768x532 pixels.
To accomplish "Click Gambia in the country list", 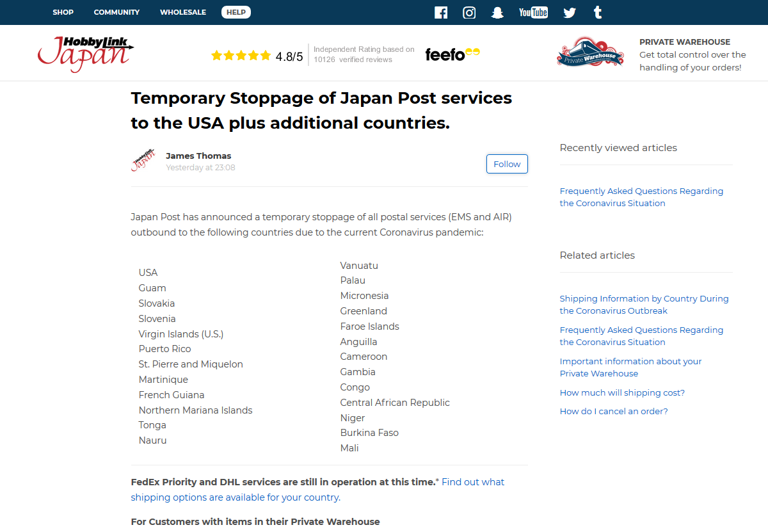I will 358,372.
